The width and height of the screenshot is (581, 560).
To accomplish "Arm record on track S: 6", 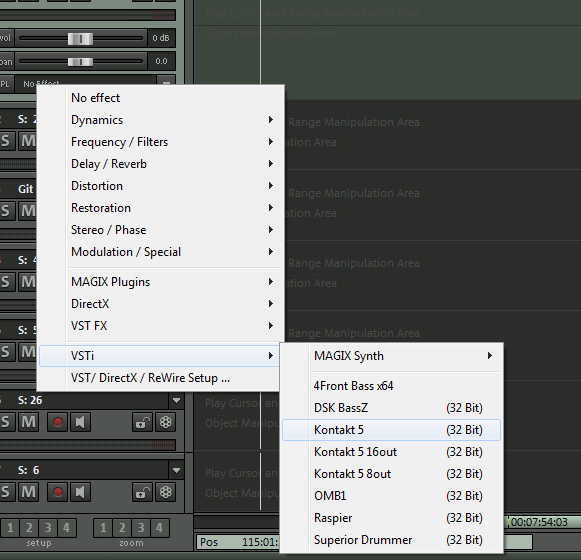I will [x=57, y=492].
